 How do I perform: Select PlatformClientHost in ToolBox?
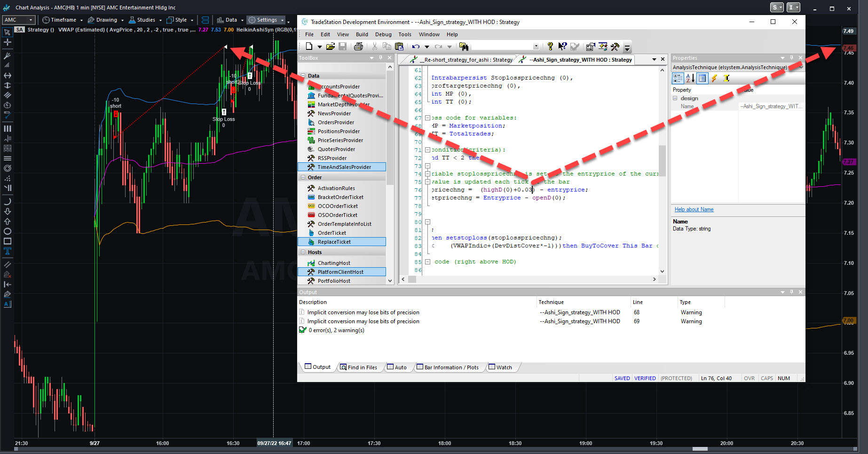342,272
